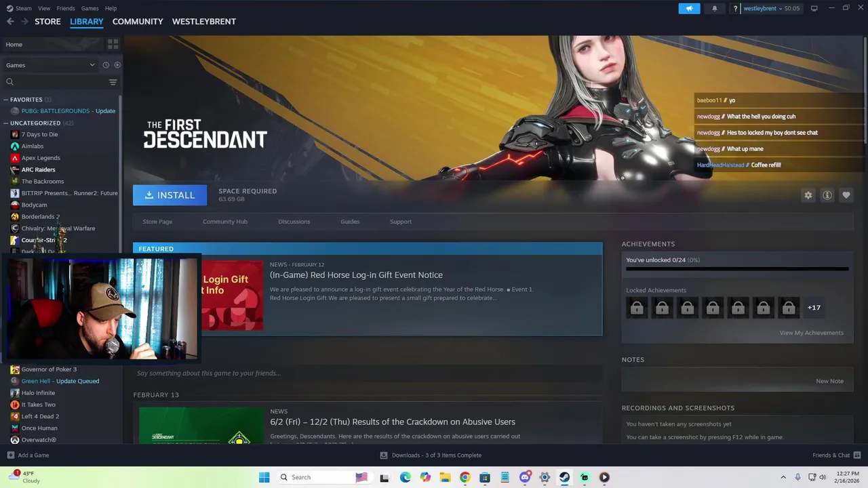Select Green Hell update queued entry
This screenshot has width=868, height=488.
[60, 381]
